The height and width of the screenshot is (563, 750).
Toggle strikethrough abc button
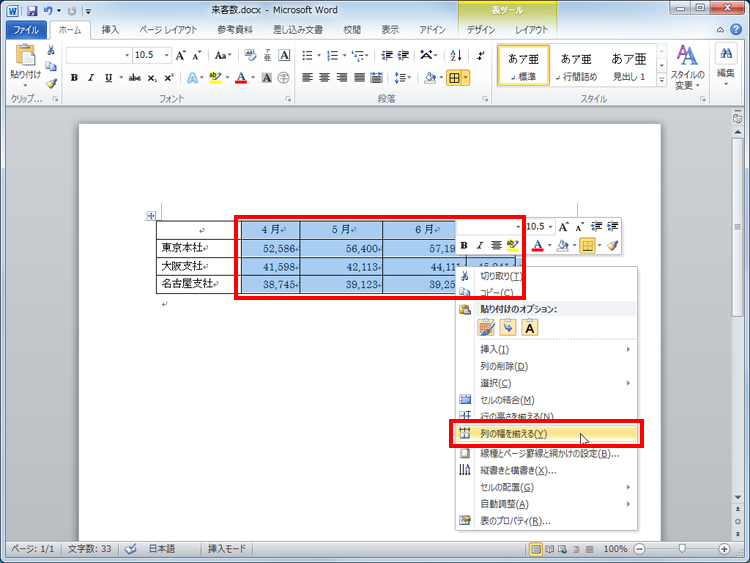[134, 77]
